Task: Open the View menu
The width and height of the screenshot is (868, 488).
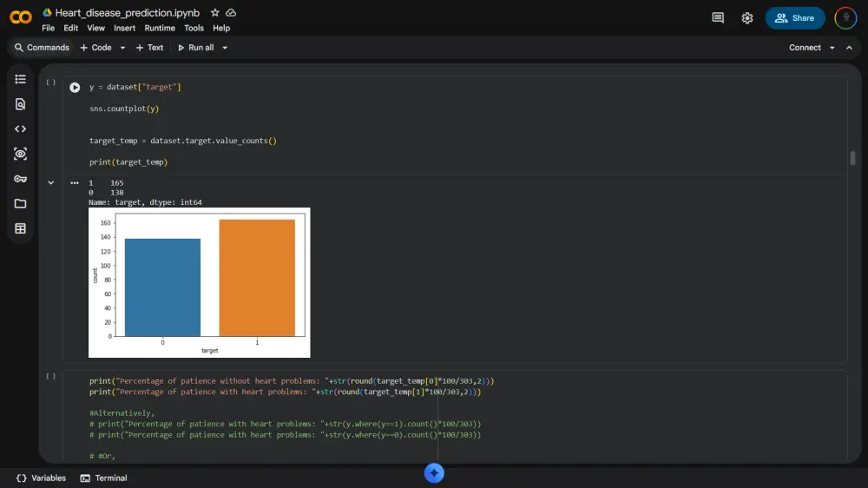Action: tap(95, 28)
